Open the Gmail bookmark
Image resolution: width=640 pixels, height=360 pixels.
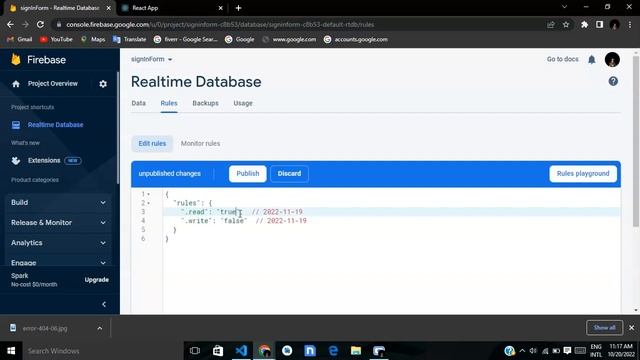click(20, 40)
